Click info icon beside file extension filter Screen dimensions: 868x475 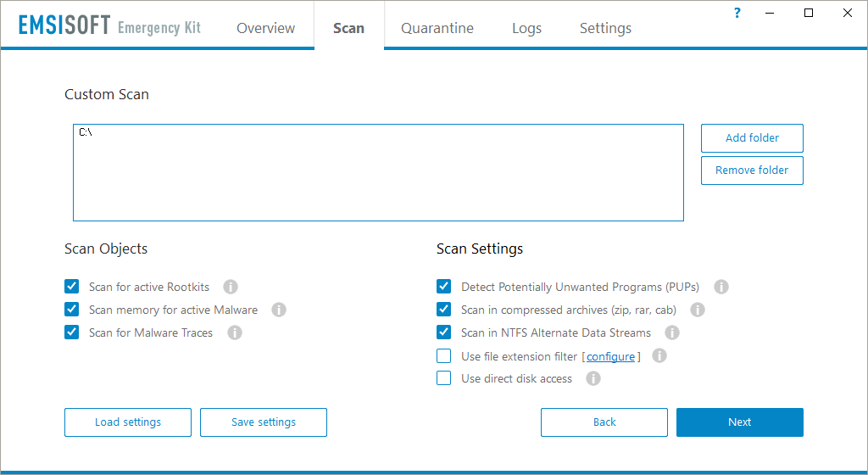(x=659, y=355)
